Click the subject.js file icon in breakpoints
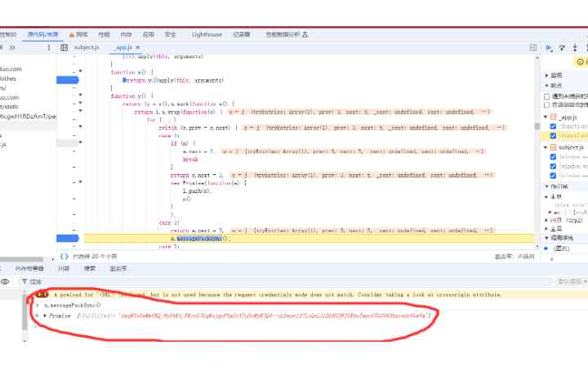 point(553,147)
